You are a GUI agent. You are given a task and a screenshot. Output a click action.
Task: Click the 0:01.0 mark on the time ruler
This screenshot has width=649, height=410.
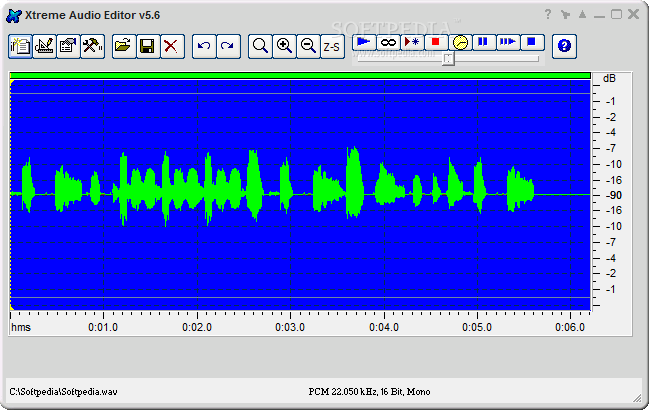(103, 327)
